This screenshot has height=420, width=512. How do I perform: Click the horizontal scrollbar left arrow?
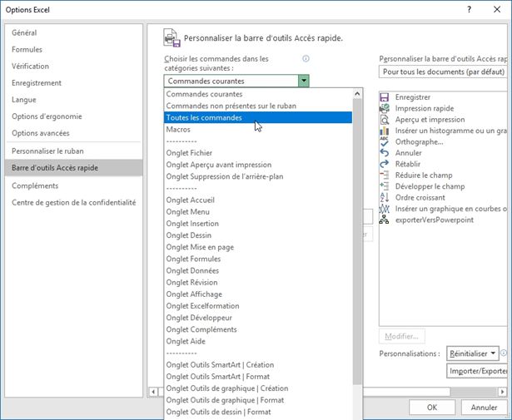pyautogui.click(x=153, y=391)
